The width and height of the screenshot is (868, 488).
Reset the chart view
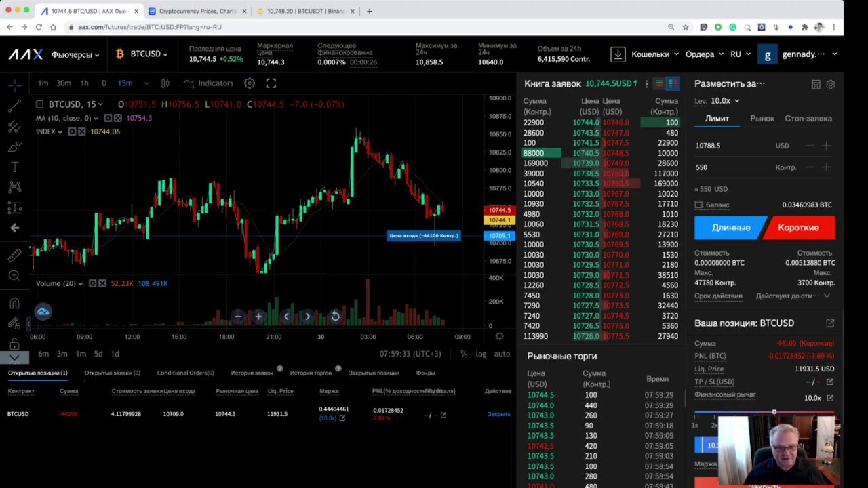335,317
